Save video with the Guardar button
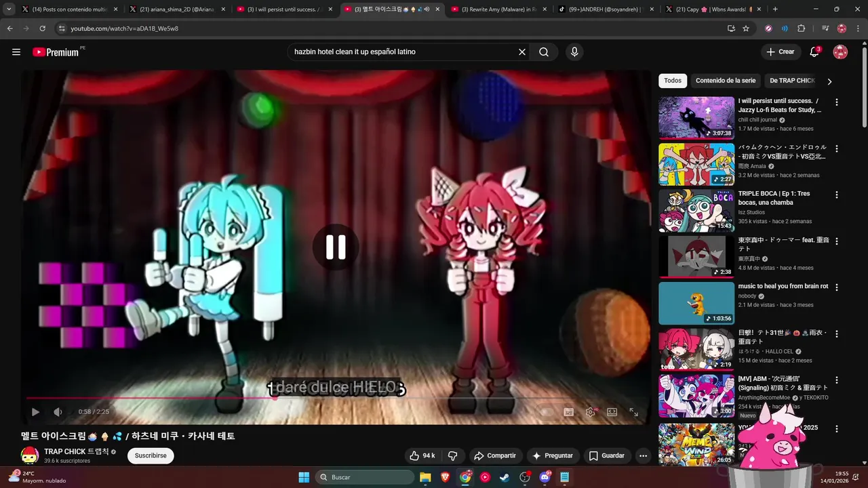Screen dimensions: 868x488 (607, 455)
